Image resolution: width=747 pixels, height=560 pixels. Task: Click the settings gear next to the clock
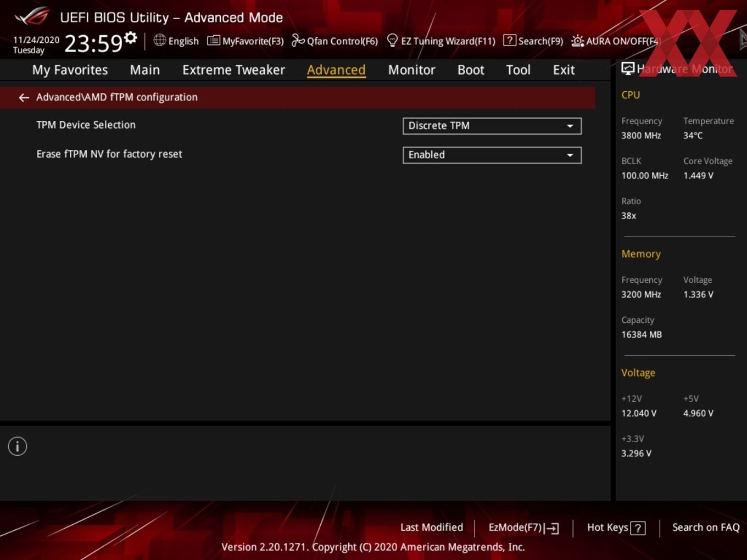click(130, 38)
